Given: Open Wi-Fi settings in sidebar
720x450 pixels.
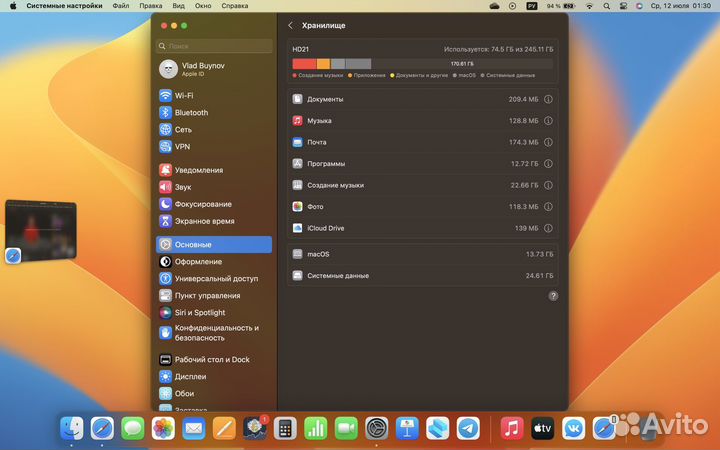Looking at the screenshot, I should (x=184, y=95).
